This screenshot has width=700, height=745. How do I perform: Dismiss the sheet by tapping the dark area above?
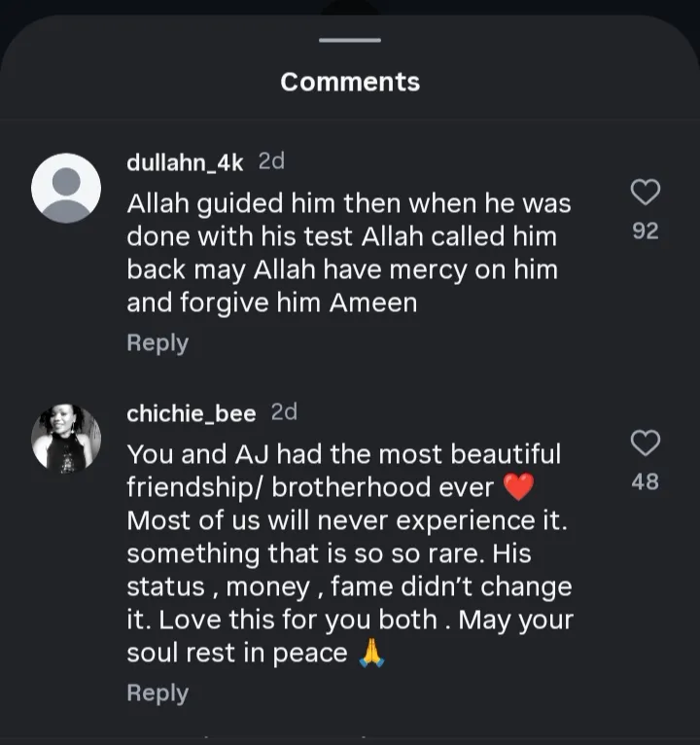point(146,8)
